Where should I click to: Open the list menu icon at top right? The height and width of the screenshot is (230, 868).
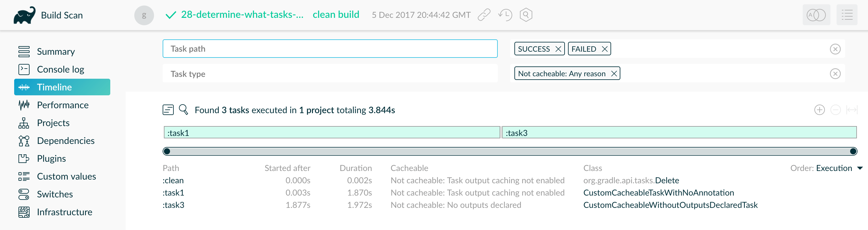tap(846, 15)
